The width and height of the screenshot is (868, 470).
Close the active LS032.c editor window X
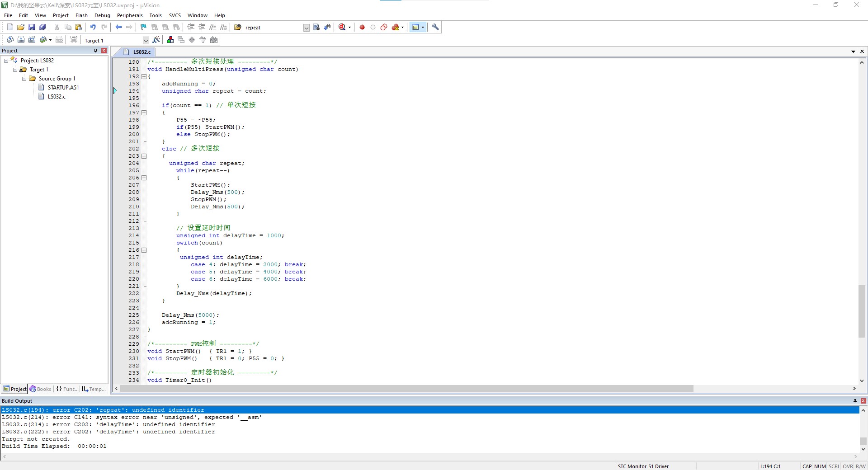click(862, 52)
